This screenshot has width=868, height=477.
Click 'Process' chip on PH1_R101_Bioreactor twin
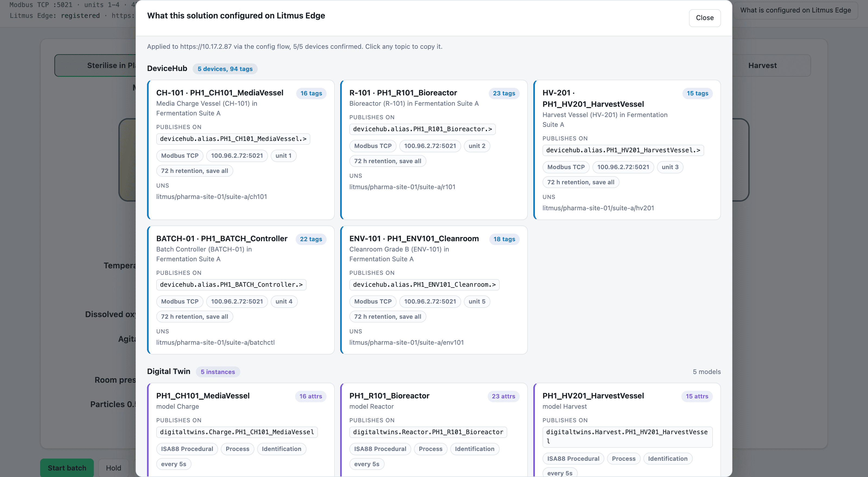430,449
